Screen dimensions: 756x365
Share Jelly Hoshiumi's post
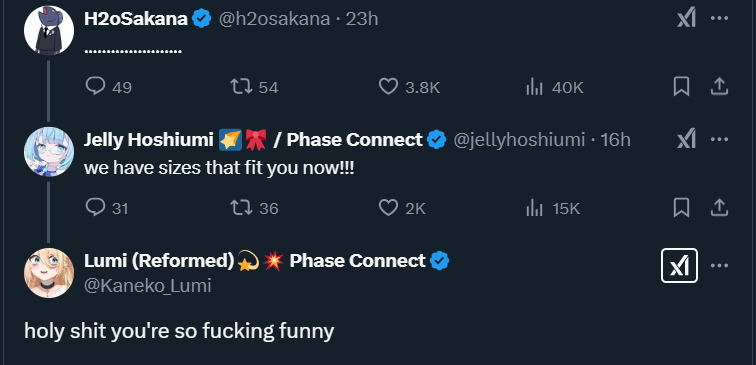pos(719,208)
